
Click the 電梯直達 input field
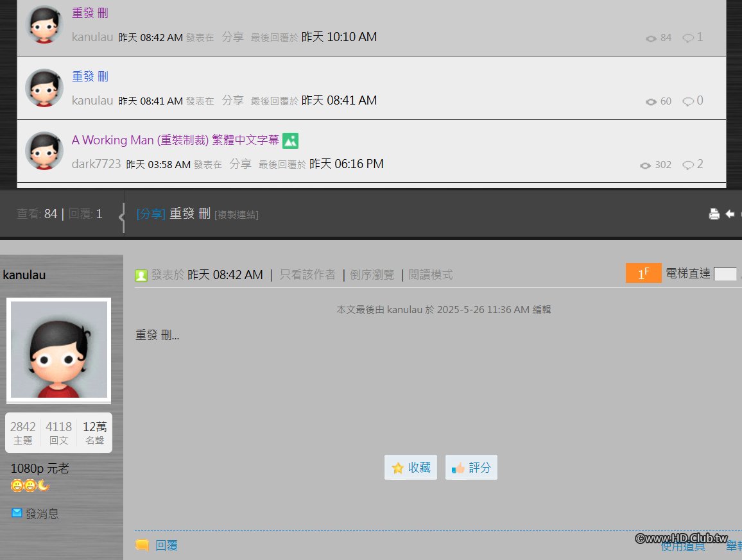(725, 274)
